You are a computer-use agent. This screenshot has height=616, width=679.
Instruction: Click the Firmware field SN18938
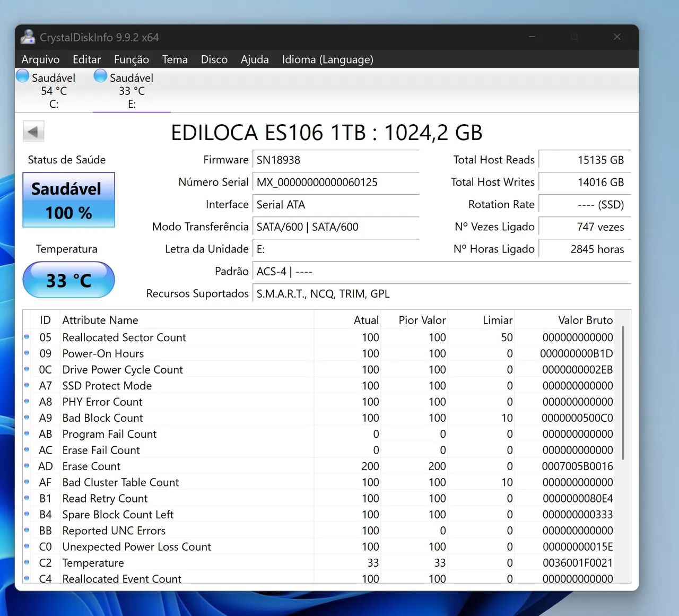coord(336,160)
